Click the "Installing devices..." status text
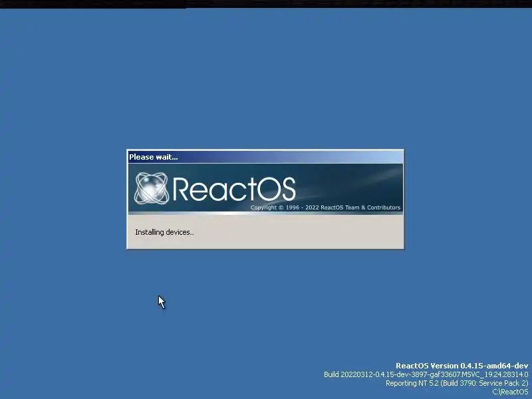532x399 pixels. pyautogui.click(x=164, y=232)
